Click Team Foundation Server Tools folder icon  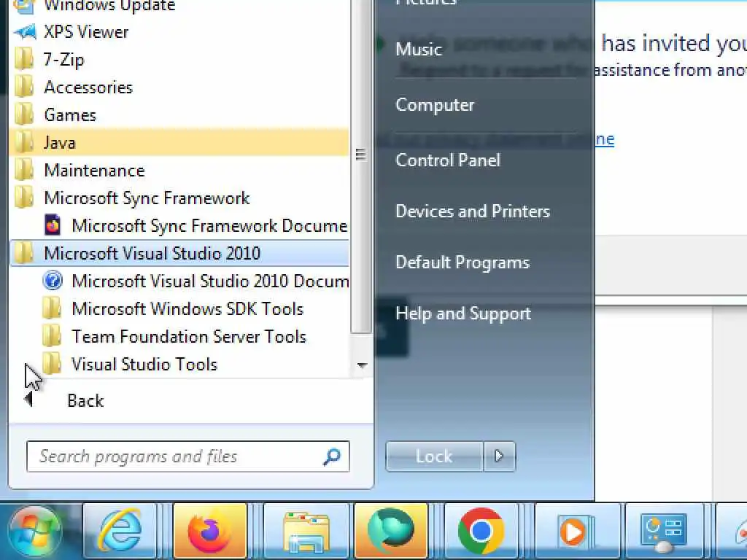(52, 335)
